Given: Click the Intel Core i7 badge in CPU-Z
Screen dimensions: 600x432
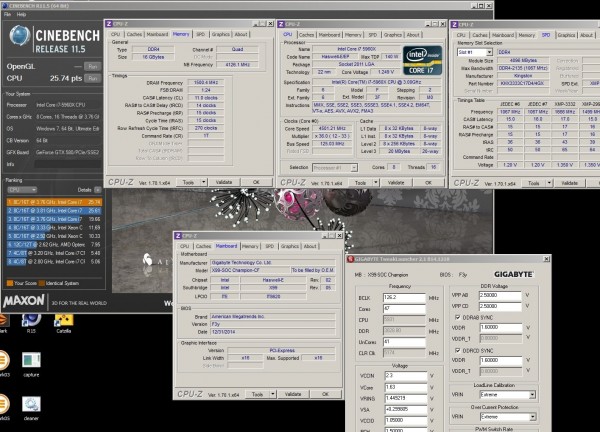Looking at the screenshot, I should tap(422, 60).
